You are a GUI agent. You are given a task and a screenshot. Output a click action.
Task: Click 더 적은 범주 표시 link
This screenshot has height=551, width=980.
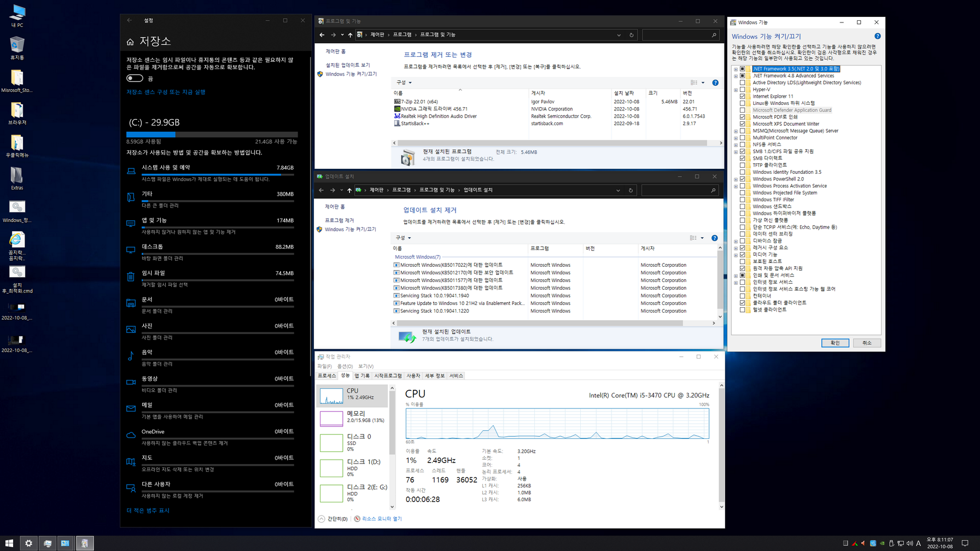(x=148, y=511)
